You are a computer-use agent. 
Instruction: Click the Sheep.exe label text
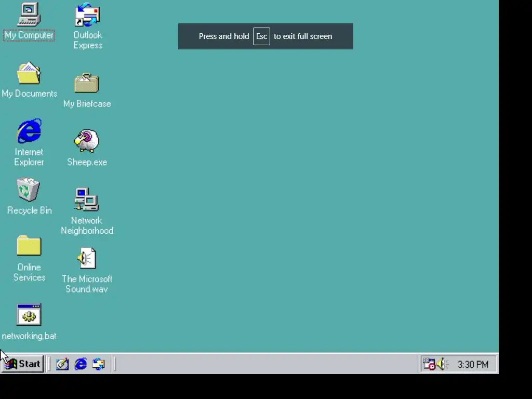(87, 162)
